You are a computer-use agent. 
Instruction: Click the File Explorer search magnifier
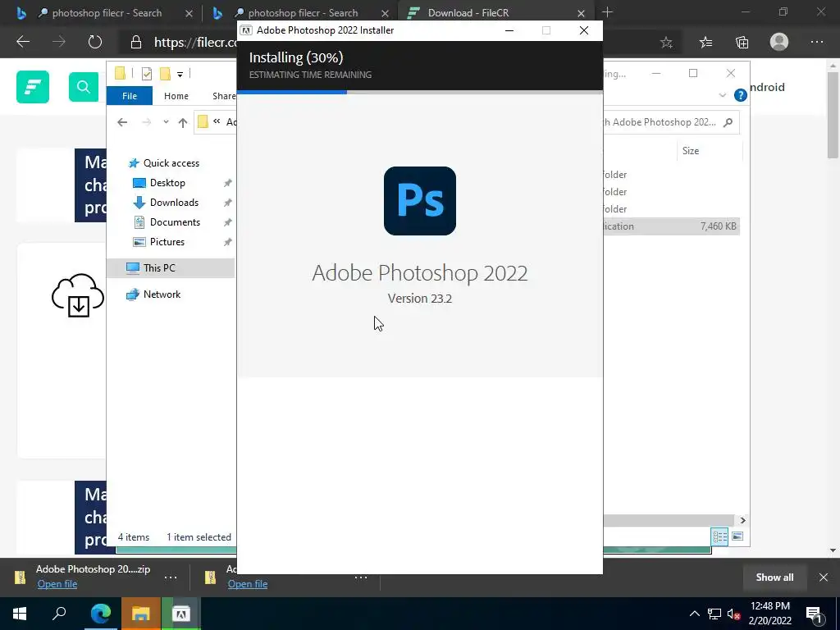pos(728,122)
